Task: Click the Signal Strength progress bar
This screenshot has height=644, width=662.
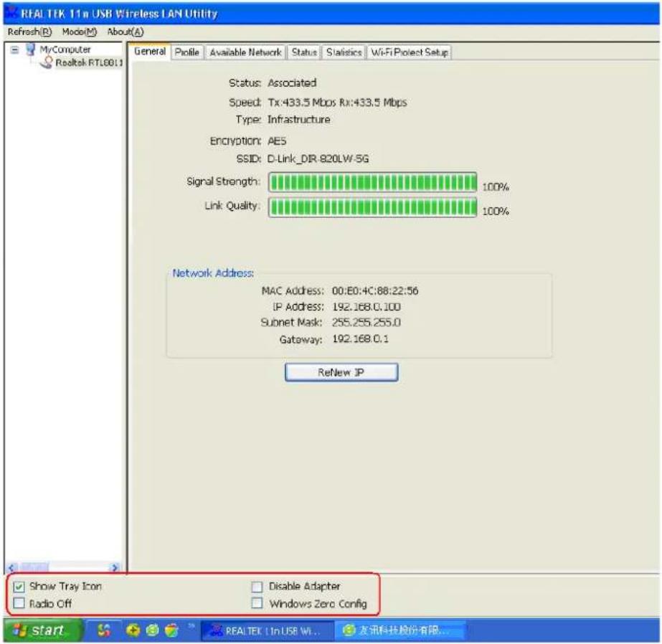Action: point(372,182)
